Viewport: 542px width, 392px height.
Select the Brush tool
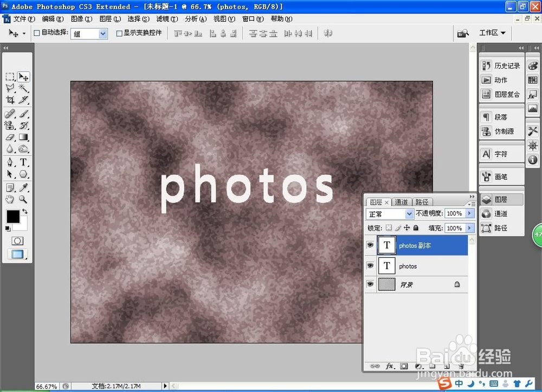point(23,114)
